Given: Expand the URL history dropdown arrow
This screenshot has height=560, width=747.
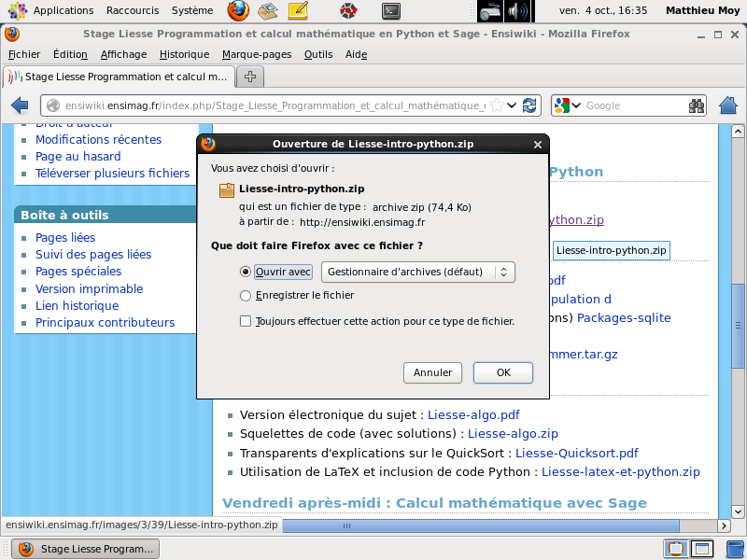Looking at the screenshot, I should click(512, 105).
